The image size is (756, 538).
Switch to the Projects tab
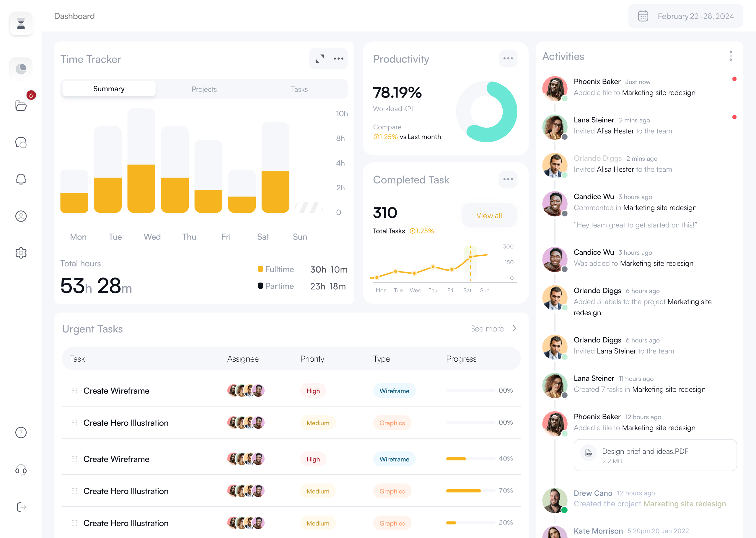(x=204, y=89)
